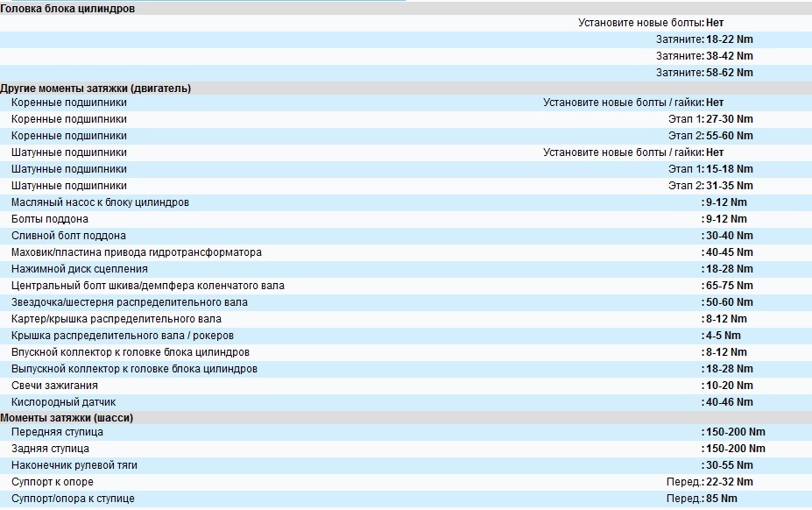Select 'Нажимной диск сцепления' row

[x=406, y=268]
